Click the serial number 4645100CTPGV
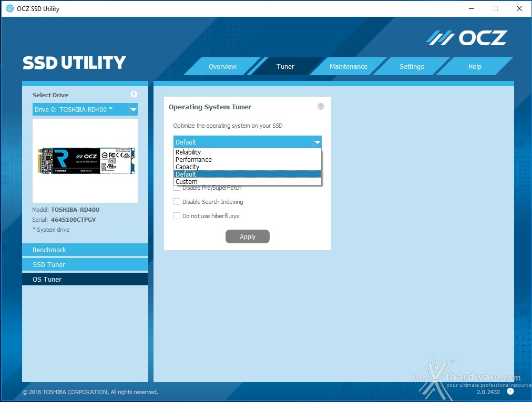Screen dimensions: 532x402 point(73,220)
